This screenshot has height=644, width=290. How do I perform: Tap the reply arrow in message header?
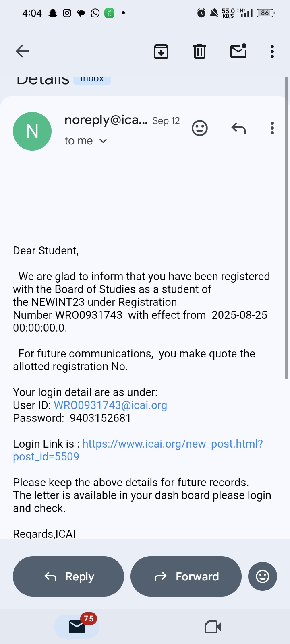pyautogui.click(x=238, y=128)
